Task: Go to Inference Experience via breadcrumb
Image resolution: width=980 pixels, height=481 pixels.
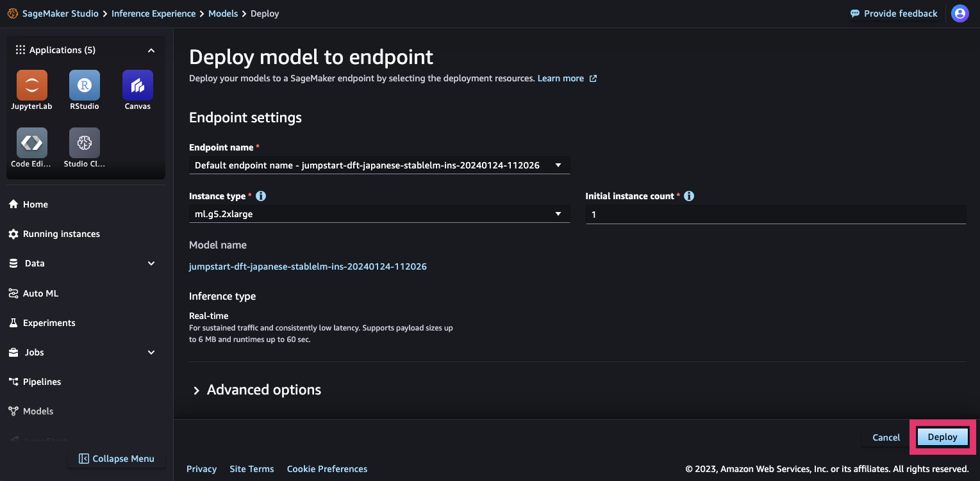Action: (153, 13)
